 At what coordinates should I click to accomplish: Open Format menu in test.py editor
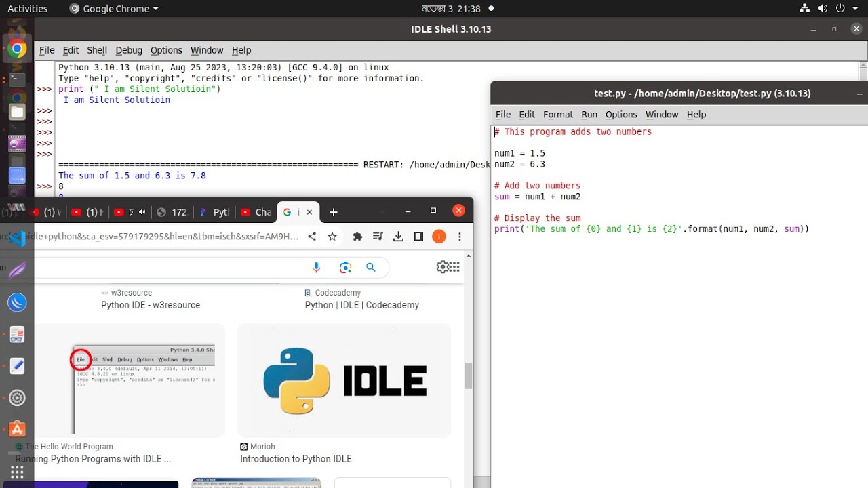(x=558, y=115)
